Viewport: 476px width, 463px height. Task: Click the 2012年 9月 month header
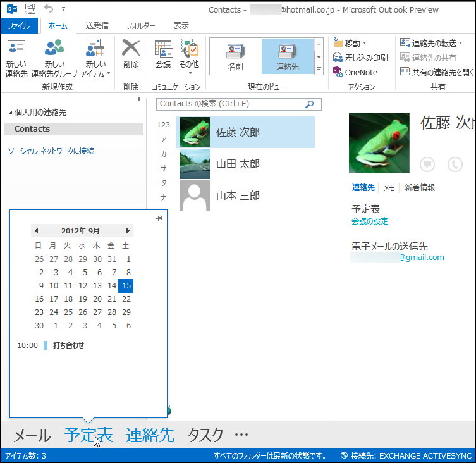pos(80,231)
